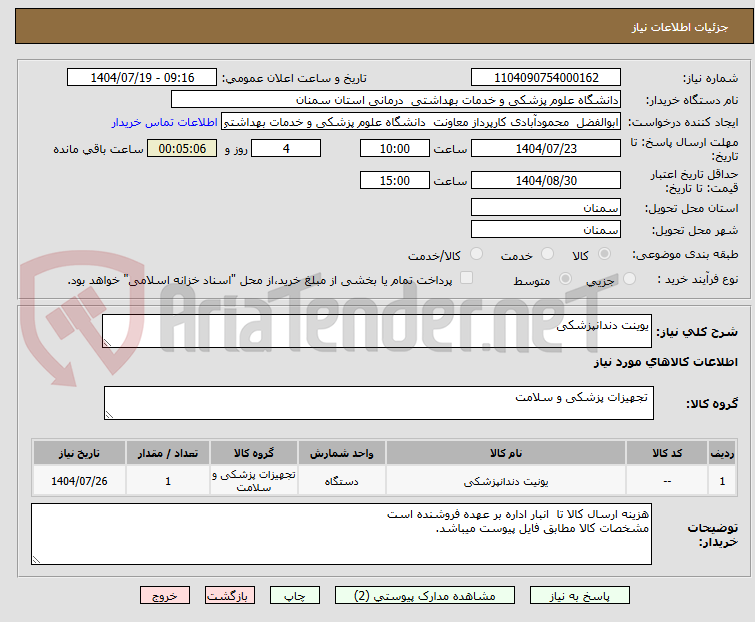Select the 'کالا' radio button
This screenshot has height=622, width=755.
[x=604, y=254]
